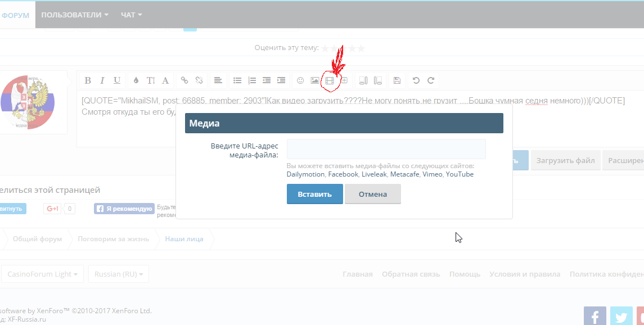Open the CasinoForum Light style chooser
The height and width of the screenshot is (325, 644).
[43, 274]
